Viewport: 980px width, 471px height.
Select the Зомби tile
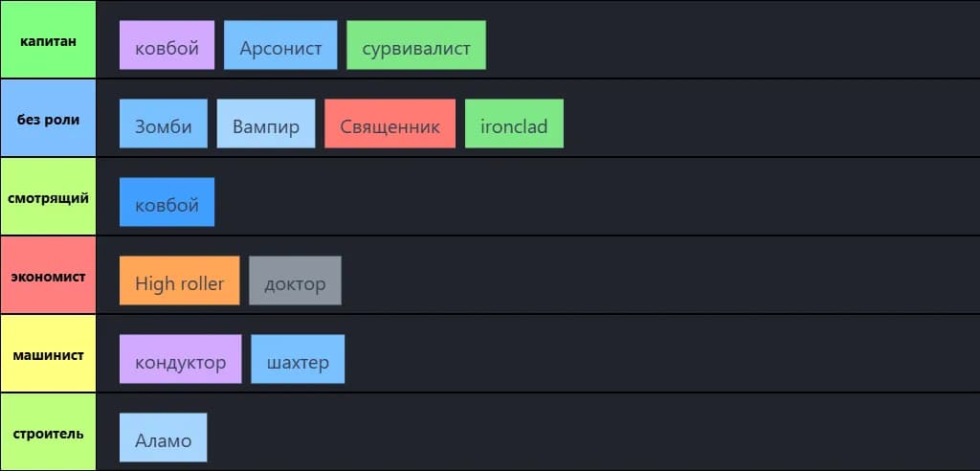tap(163, 123)
